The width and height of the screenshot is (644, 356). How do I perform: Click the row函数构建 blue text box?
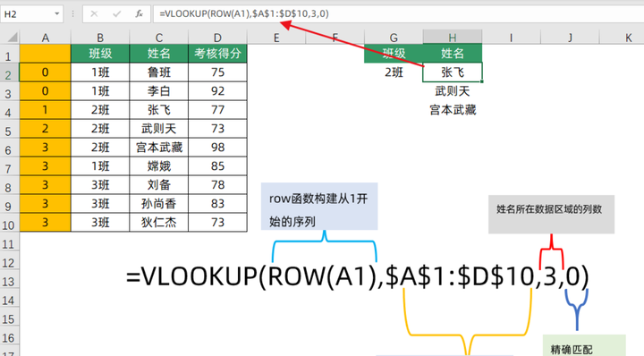tap(319, 206)
